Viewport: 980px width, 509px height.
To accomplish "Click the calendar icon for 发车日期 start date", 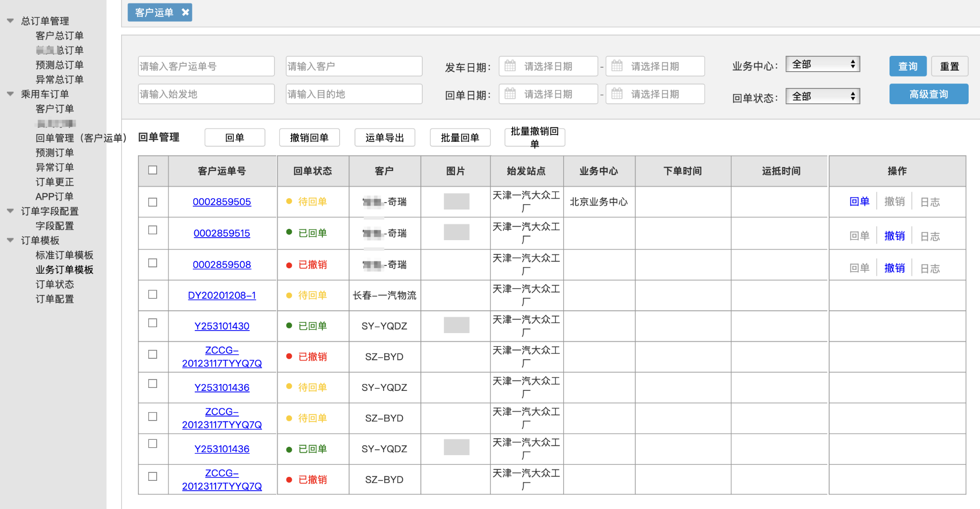I will [509, 66].
